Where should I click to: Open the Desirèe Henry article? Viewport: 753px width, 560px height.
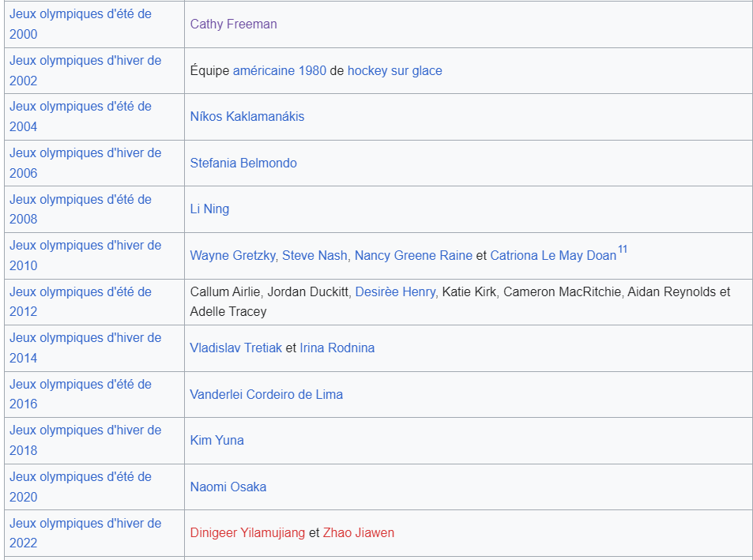395,291
